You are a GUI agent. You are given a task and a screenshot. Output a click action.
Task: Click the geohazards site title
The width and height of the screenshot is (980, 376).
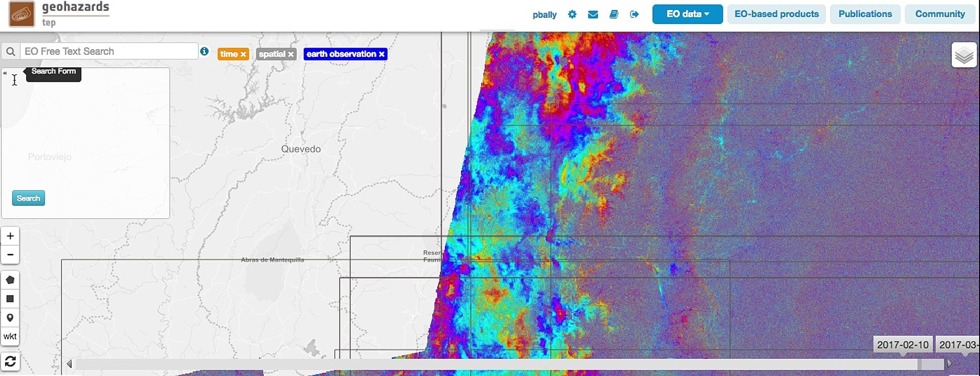[x=76, y=7]
